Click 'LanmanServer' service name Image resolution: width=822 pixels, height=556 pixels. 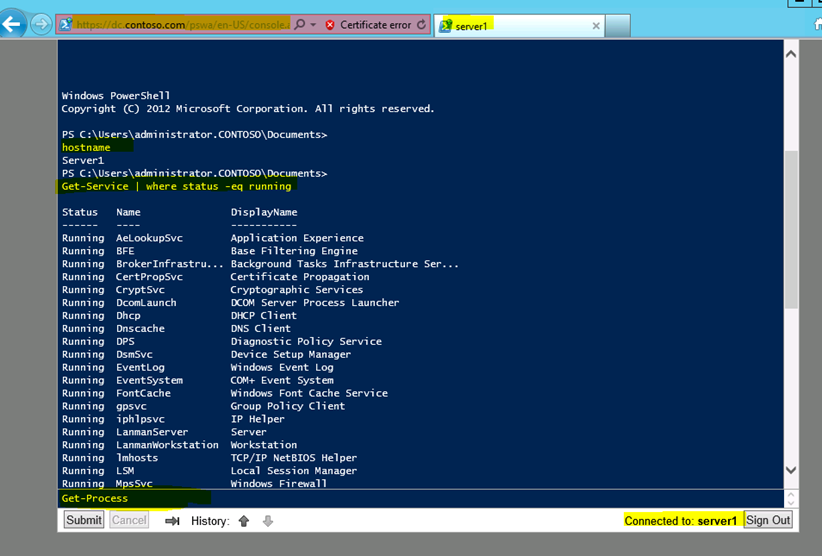(x=152, y=432)
